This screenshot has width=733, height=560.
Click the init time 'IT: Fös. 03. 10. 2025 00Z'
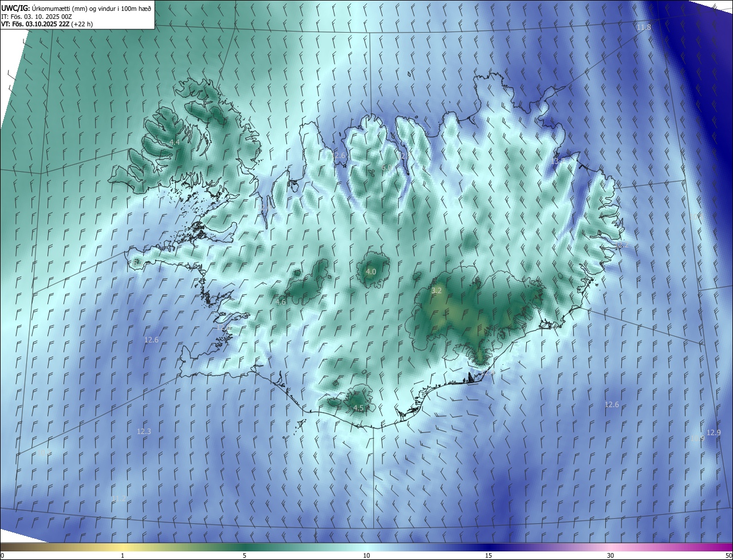pos(37,17)
